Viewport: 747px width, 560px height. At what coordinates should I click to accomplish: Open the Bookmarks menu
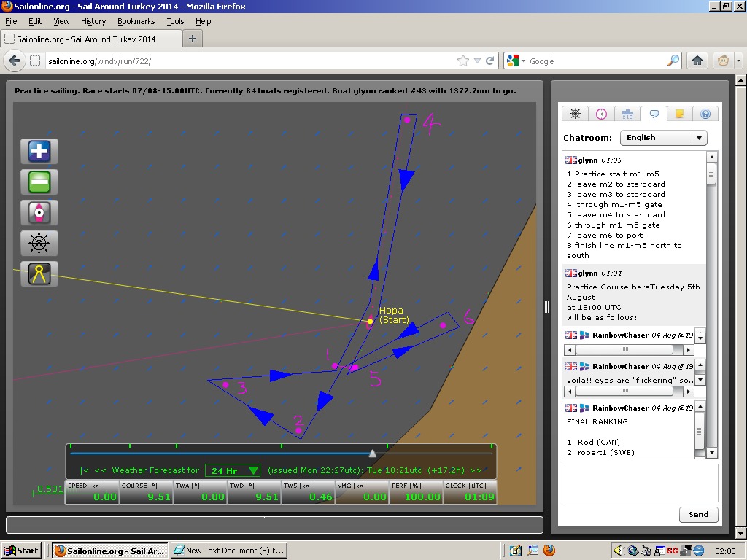point(136,21)
